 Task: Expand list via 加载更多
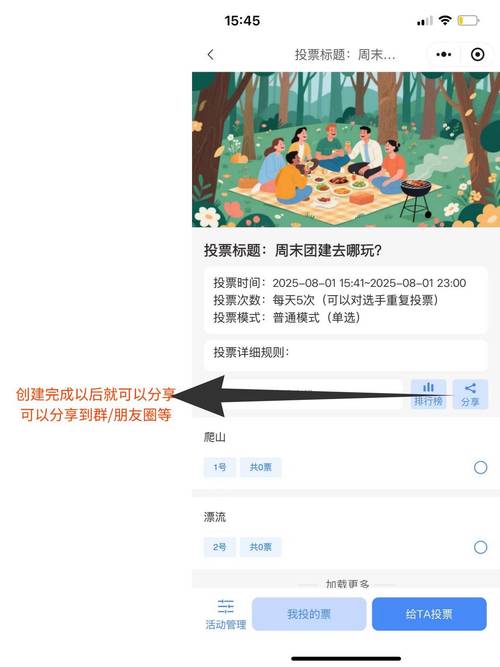coord(347,584)
